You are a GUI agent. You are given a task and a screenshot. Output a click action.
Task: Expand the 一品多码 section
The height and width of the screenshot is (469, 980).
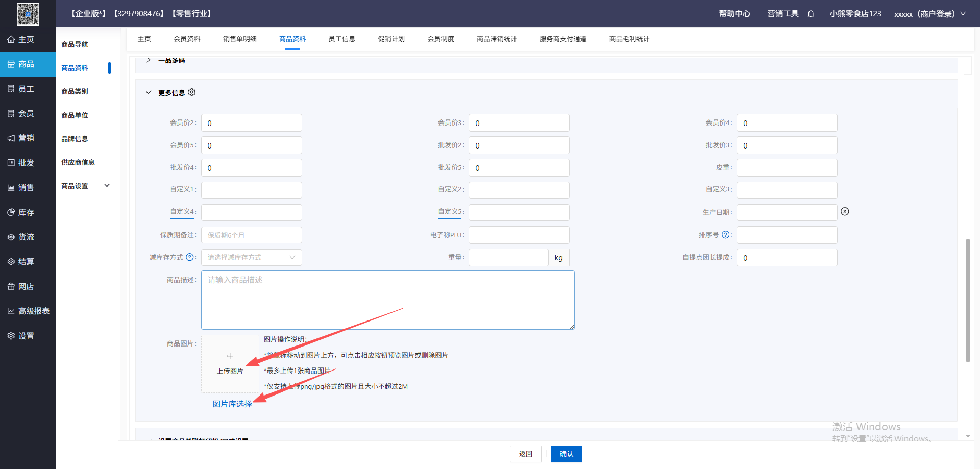(149, 60)
